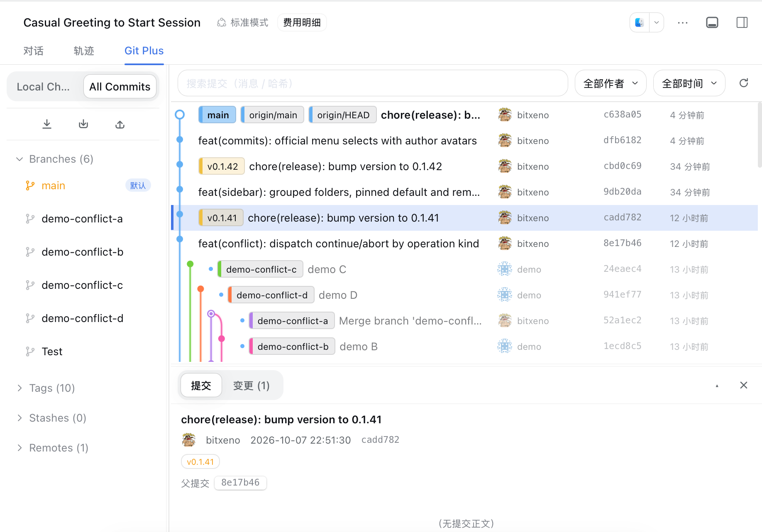Select the demo-conflict-a branch in sidebar

click(83, 219)
